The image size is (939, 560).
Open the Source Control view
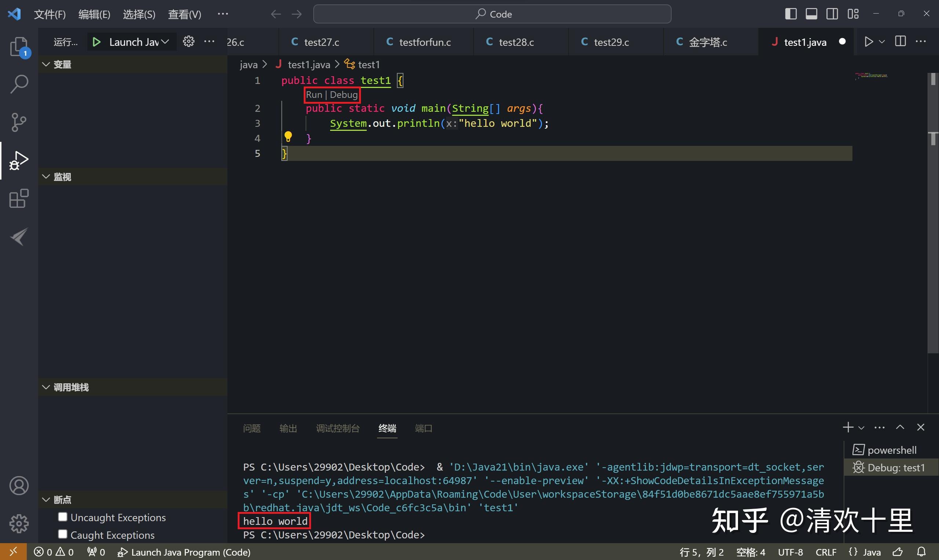pyautogui.click(x=18, y=122)
